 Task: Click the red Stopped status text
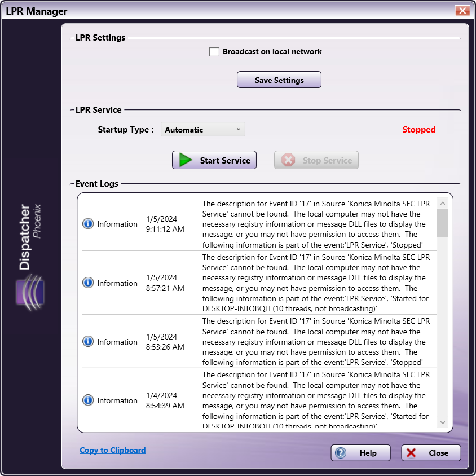418,130
